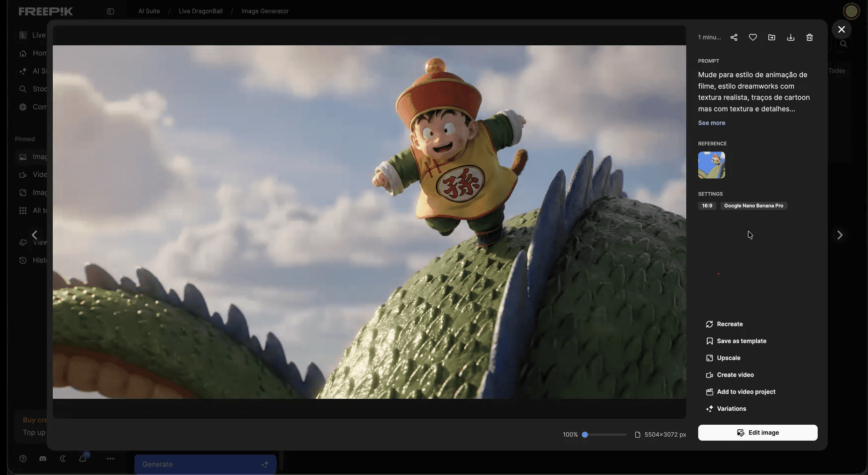Expand prompt with See more
The width and height of the screenshot is (868, 475).
pyautogui.click(x=711, y=123)
